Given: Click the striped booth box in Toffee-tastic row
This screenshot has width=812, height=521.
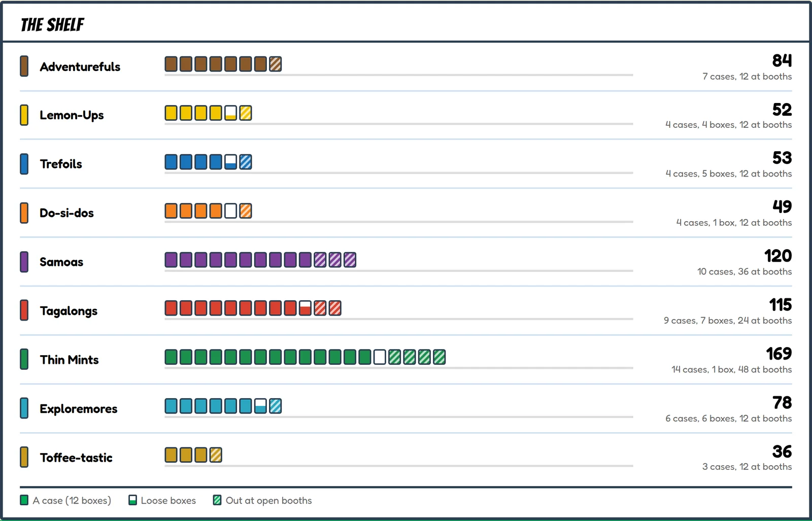Looking at the screenshot, I should tap(216, 455).
